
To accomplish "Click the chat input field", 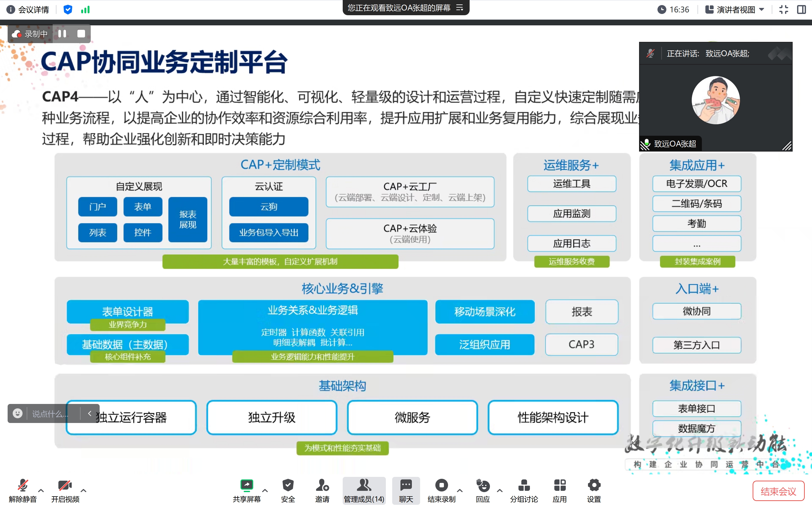I will (50, 413).
